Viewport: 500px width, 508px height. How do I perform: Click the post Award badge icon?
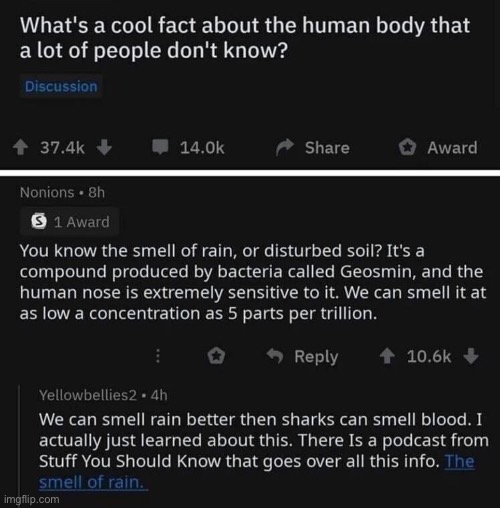click(407, 147)
